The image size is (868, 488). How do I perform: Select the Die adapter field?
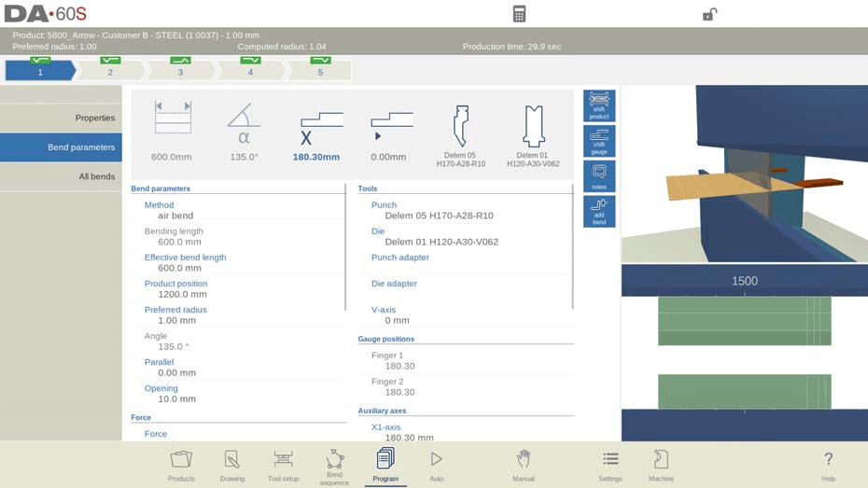(x=466, y=289)
